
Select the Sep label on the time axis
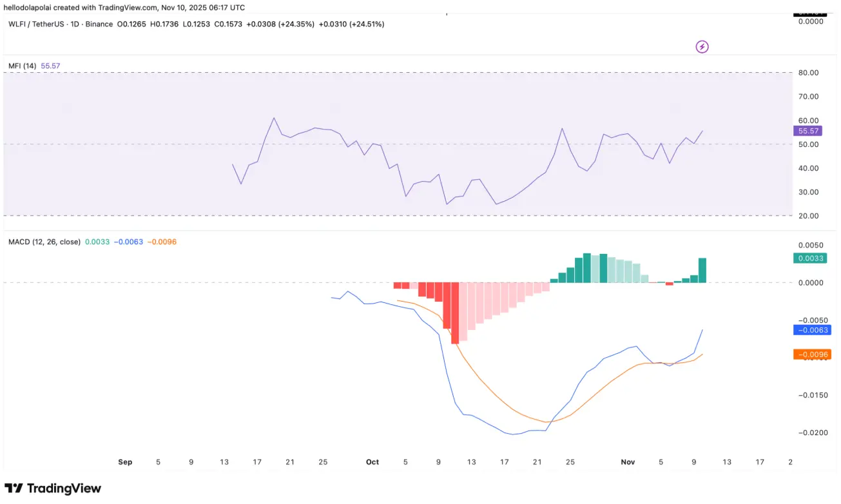[125, 462]
